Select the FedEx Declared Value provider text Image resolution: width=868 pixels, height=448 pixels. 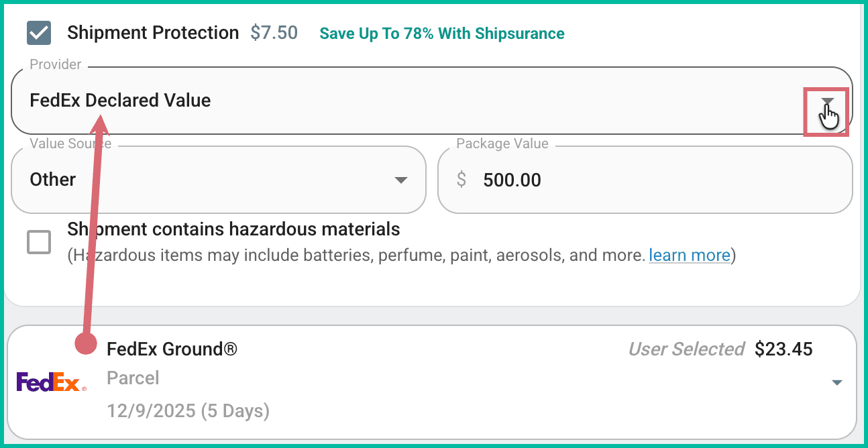120,101
